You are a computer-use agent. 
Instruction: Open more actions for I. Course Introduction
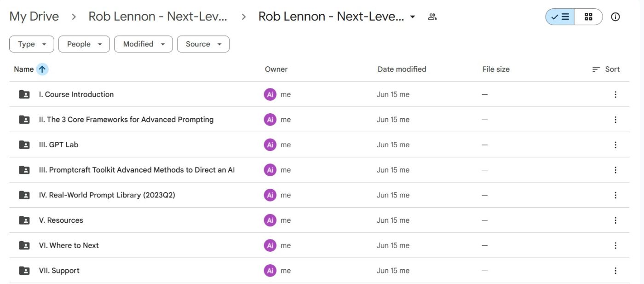pyautogui.click(x=615, y=94)
